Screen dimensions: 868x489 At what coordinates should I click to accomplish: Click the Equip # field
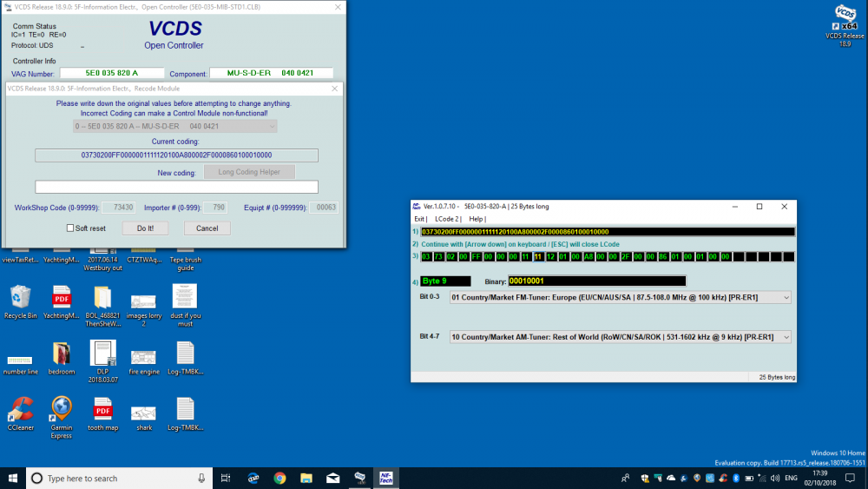(324, 207)
